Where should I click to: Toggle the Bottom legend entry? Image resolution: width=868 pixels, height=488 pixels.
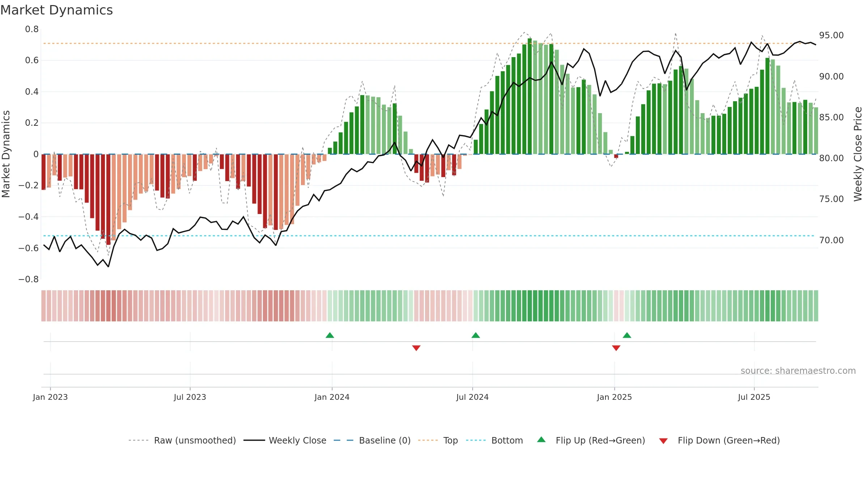pyautogui.click(x=494, y=440)
